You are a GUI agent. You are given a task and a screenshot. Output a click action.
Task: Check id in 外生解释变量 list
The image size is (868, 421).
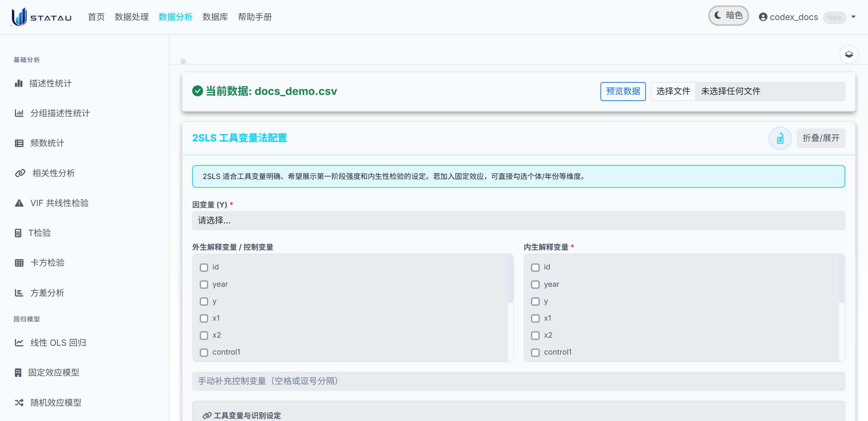204,267
